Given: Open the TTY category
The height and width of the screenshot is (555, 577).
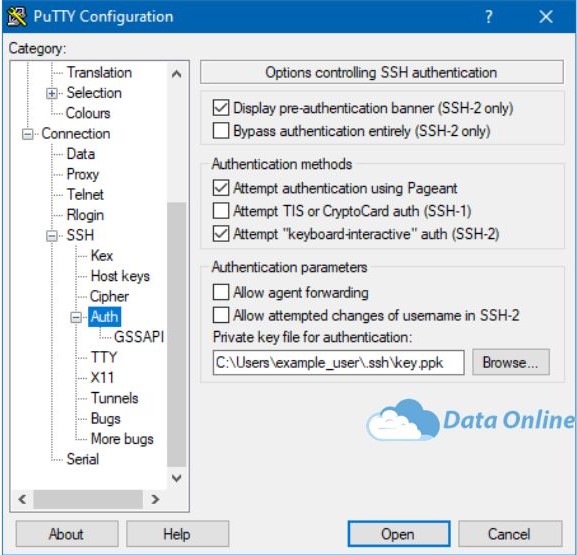Looking at the screenshot, I should coord(104,357).
